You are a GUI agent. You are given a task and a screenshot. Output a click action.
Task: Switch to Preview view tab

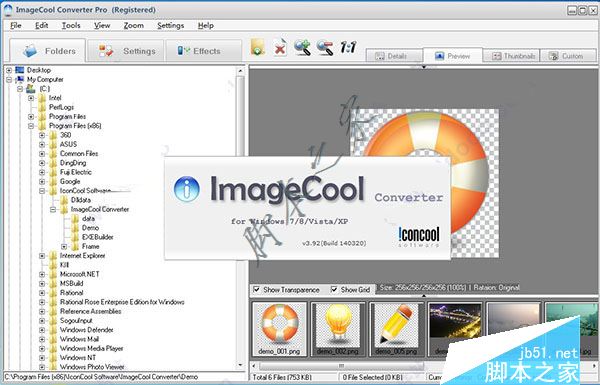453,56
